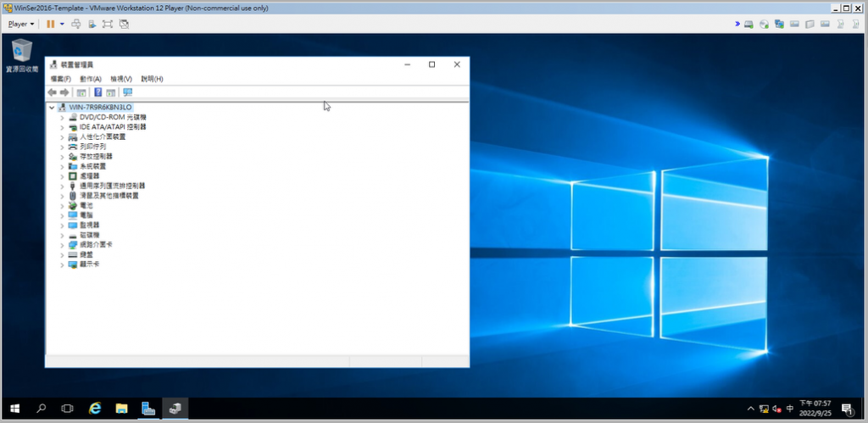Expand the 滑鼠及其他指標裝置 node
Screen dimensions: 868x423
62,196
